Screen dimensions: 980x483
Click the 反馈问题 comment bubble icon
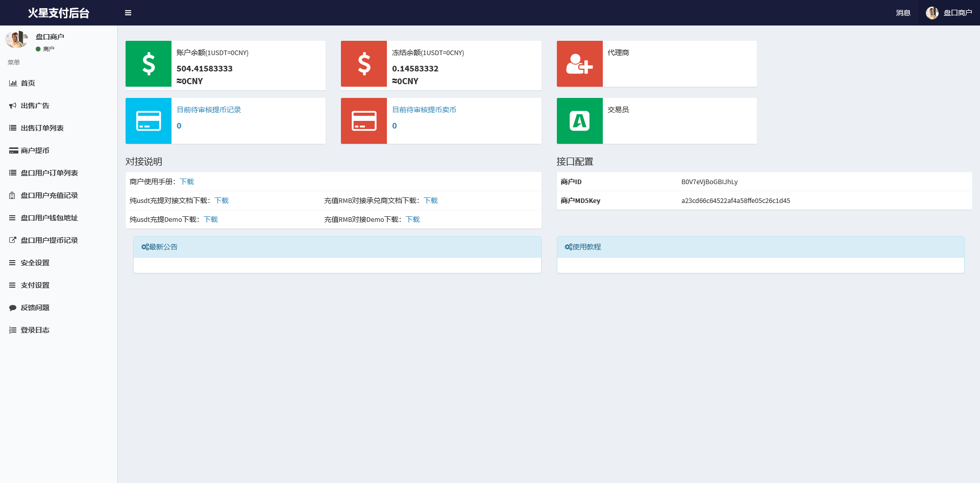tap(13, 308)
